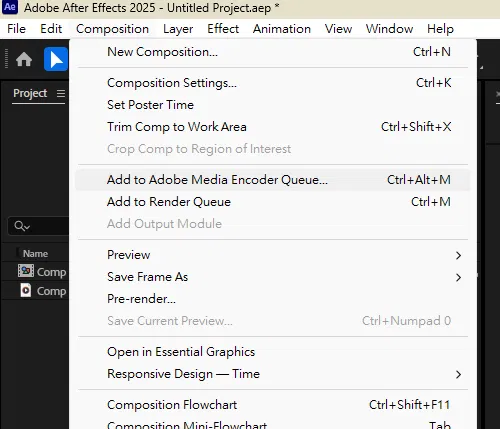Viewport: 500px width, 429px height.
Task: Select Open in Essential Graphics
Action: pos(273,352)
